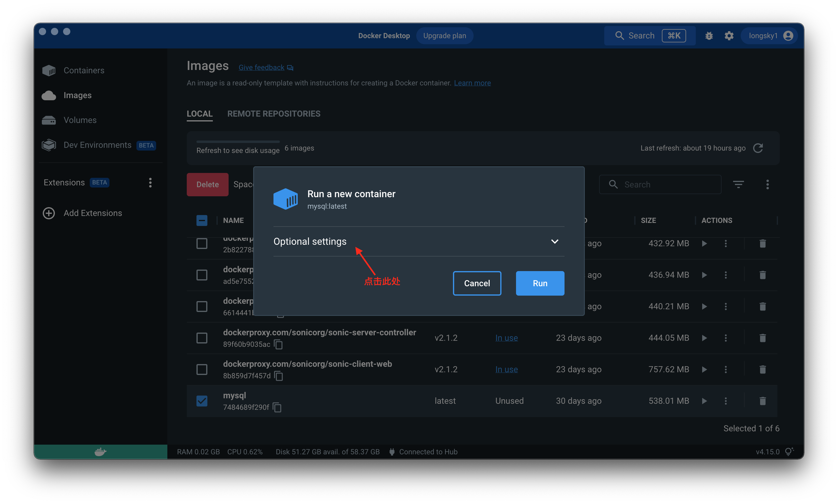This screenshot has width=838, height=504.
Task: Click the Docker whale status icon
Action: click(x=100, y=452)
